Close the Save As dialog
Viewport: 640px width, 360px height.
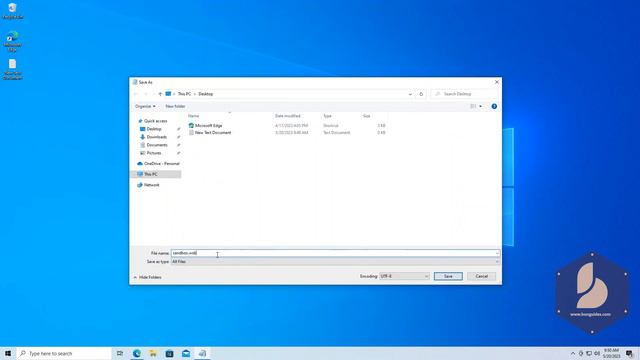coord(496,82)
